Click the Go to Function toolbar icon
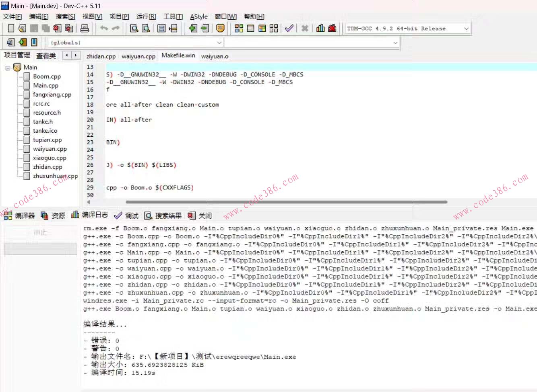Image resolution: width=537 pixels, height=392 pixels. click(161, 28)
